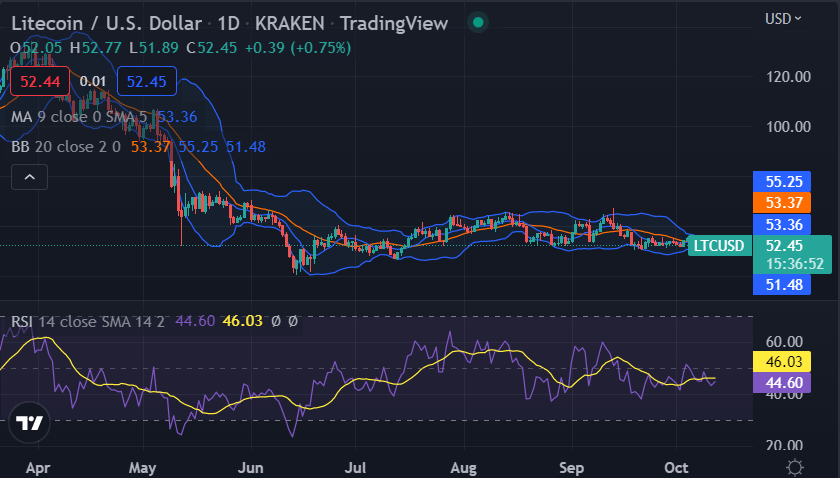Click the blue buy price 52.45 button

click(146, 81)
